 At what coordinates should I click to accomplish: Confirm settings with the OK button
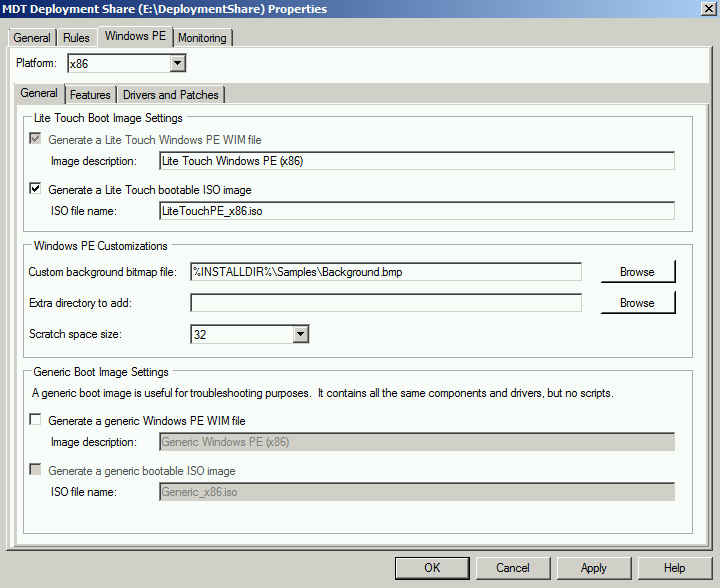click(432, 568)
